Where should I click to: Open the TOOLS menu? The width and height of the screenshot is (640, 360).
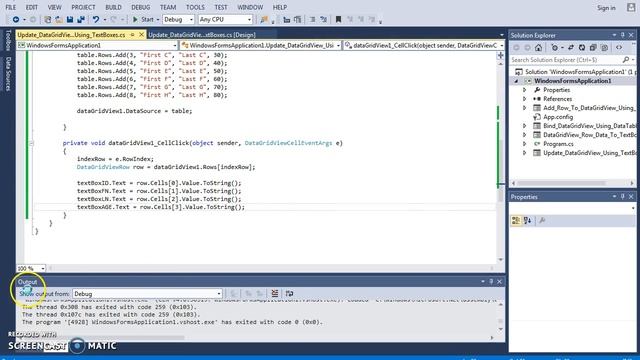195,7
